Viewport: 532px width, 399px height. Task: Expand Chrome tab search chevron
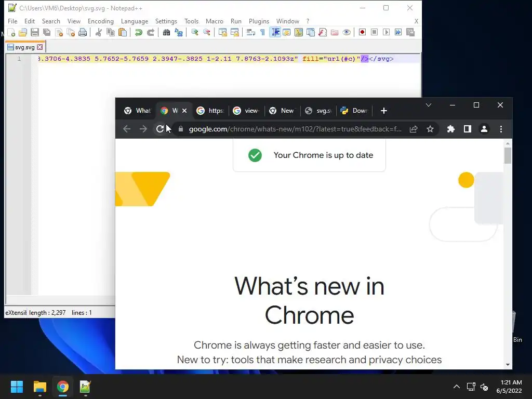[429, 105]
